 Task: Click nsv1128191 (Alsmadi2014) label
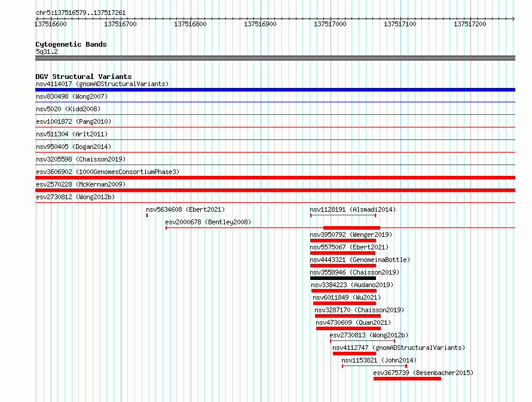pyautogui.click(x=353, y=209)
